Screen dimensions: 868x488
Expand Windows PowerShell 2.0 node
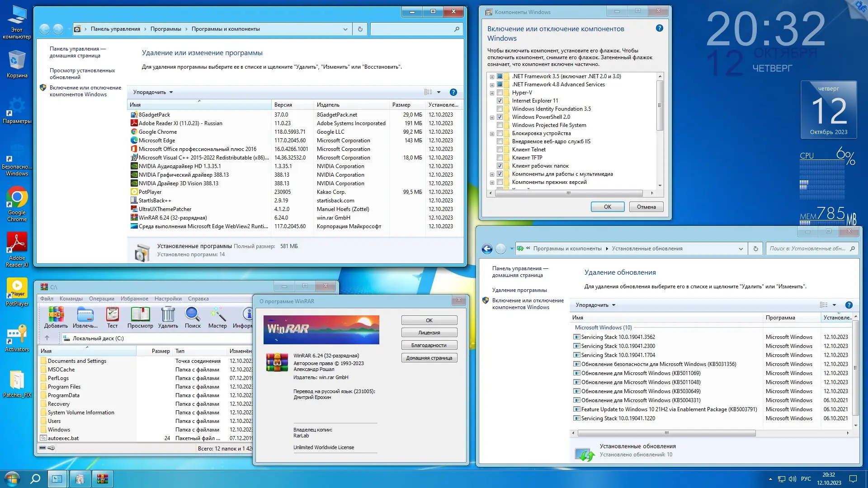coord(492,117)
